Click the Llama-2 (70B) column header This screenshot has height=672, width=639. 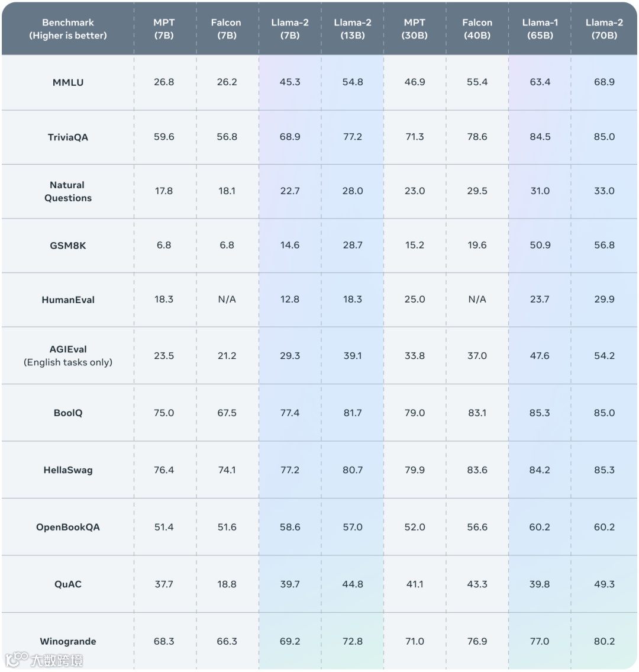click(x=604, y=29)
